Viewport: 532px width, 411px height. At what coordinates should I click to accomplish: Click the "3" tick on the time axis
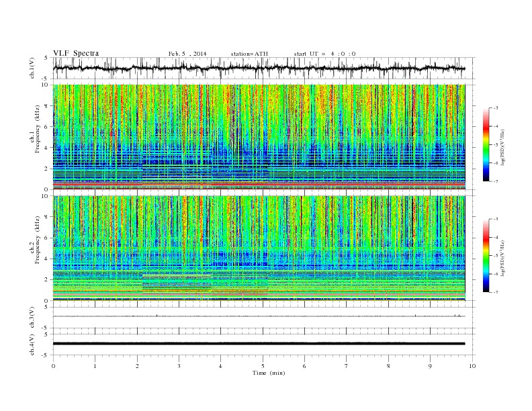click(x=179, y=366)
